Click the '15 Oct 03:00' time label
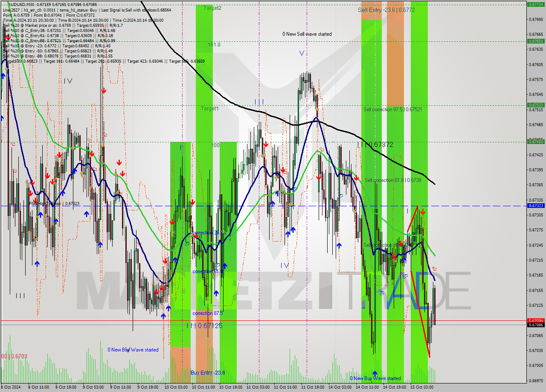 [421, 387]
